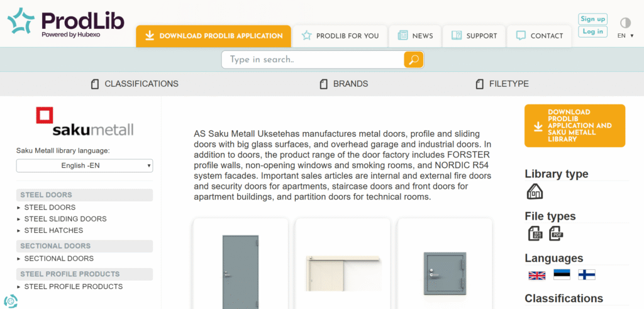Click the speech bubble icon beside Contact

(x=521, y=36)
